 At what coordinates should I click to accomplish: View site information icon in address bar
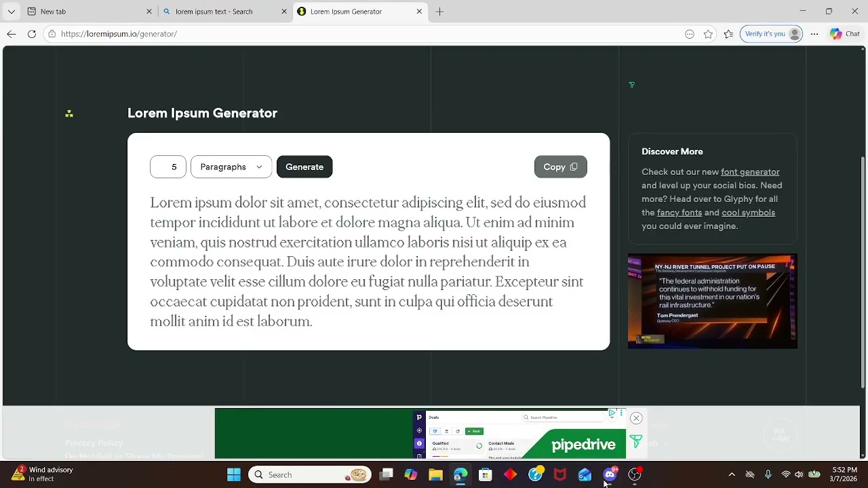52,34
